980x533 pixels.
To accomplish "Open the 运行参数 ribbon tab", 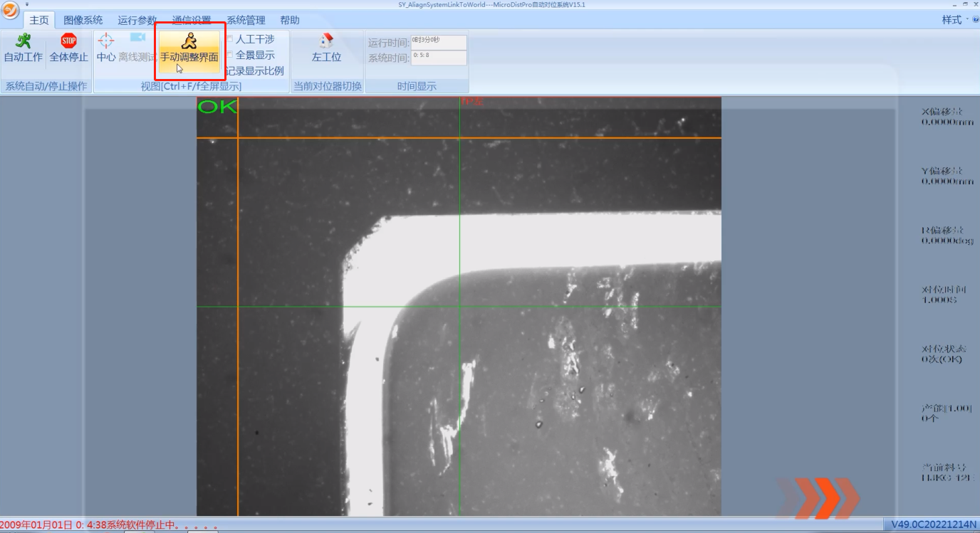I will (137, 20).
